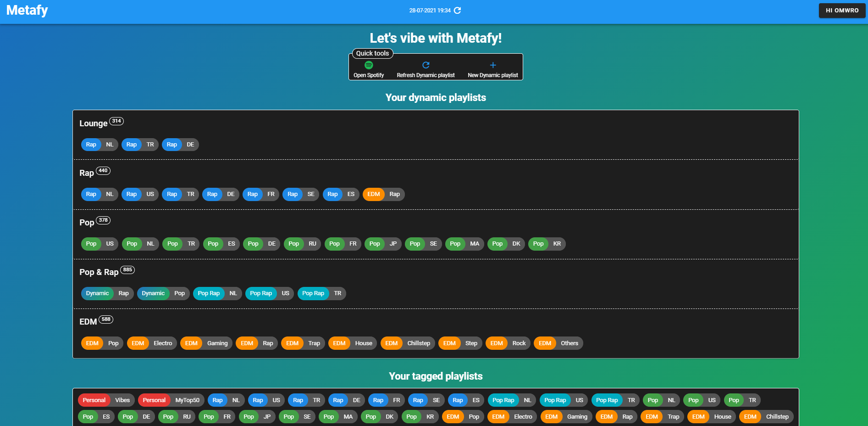Choose the Pop DK tag in Pop row
Image resolution: width=868 pixels, height=426 pixels.
pyautogui.click(x=506, y=244)
